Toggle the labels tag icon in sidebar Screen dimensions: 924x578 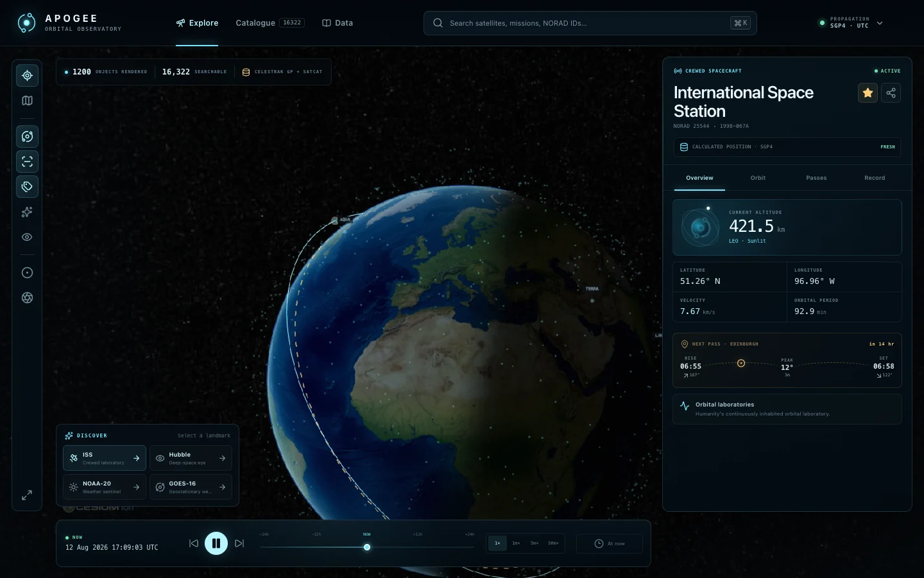pos(27,186)
